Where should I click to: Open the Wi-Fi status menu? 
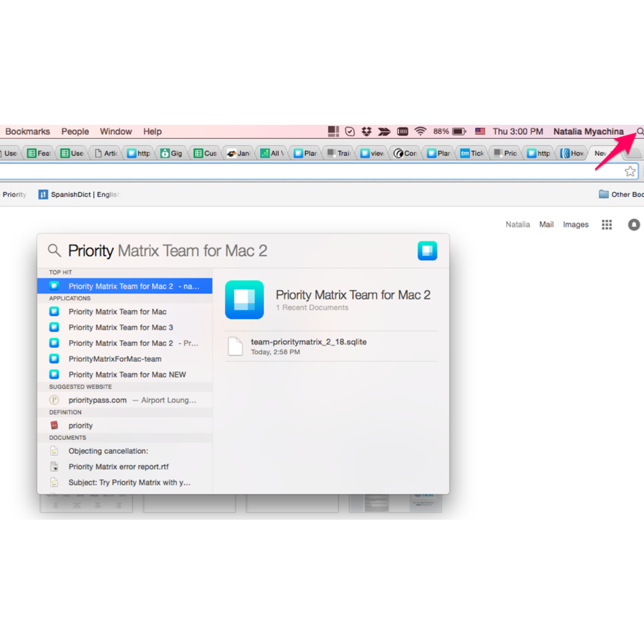(420, 131)
